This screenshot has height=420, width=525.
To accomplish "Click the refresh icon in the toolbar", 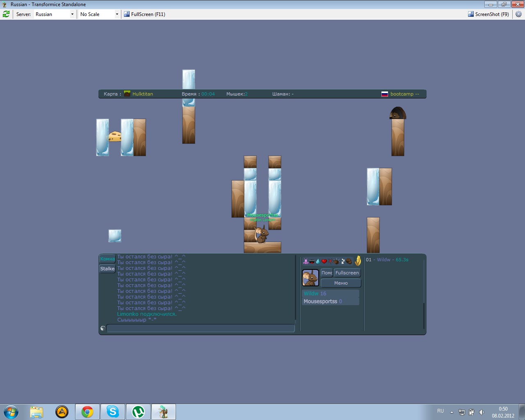I will [x=6, y=14].
